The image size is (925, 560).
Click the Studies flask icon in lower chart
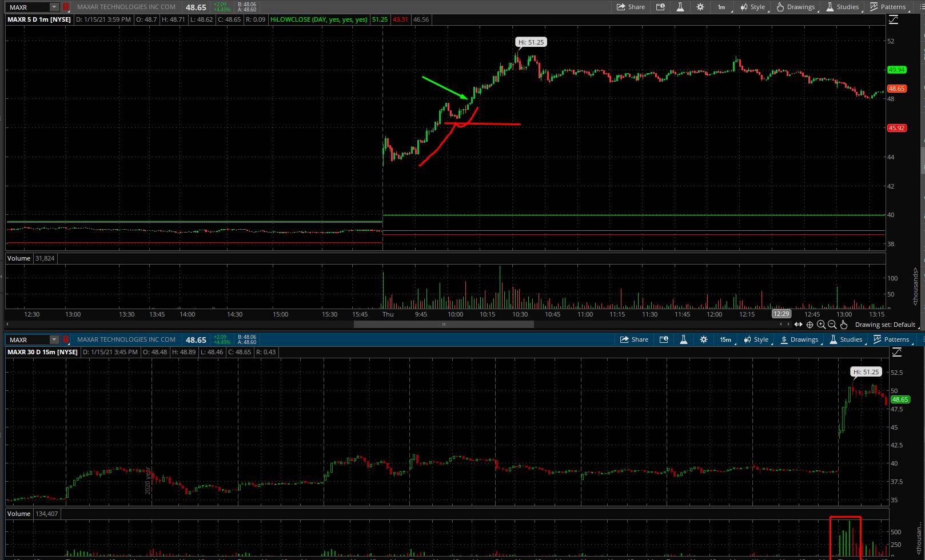683,339
